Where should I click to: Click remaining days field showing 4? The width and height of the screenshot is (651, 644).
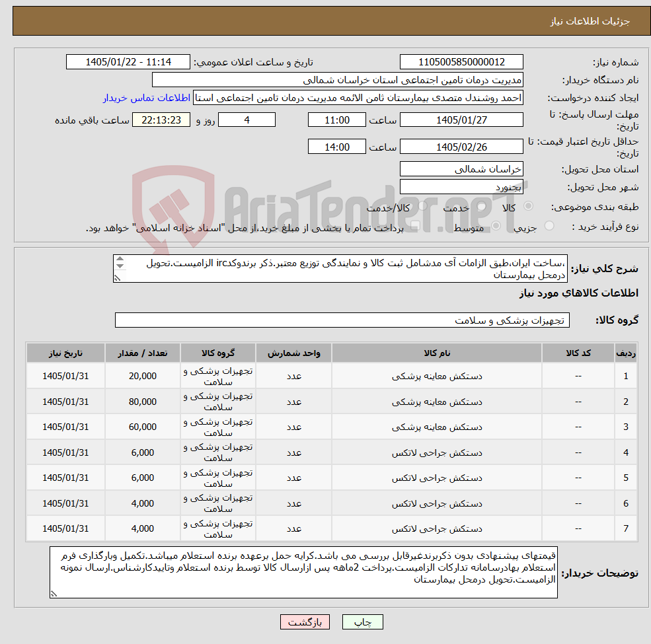tap(247, 120)
